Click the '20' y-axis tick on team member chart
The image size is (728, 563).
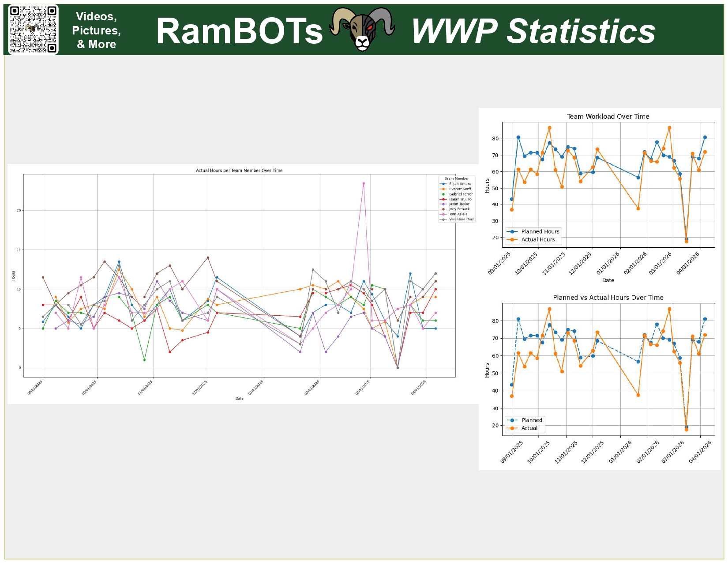(19, 211)
